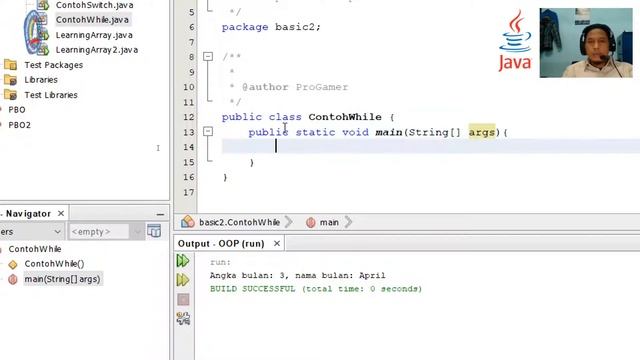
Task: Select ContohWhile class in Navigator
Action: coord(35,249)
